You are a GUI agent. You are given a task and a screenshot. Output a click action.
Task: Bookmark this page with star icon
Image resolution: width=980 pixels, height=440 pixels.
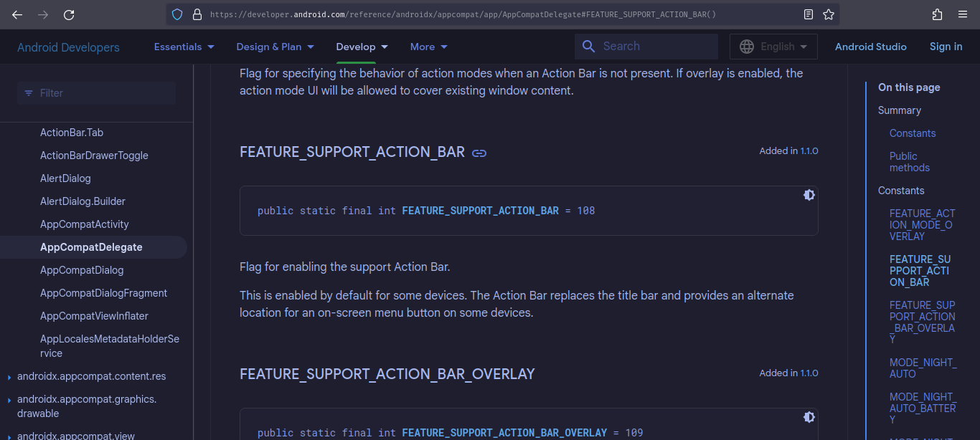(829, 14)
